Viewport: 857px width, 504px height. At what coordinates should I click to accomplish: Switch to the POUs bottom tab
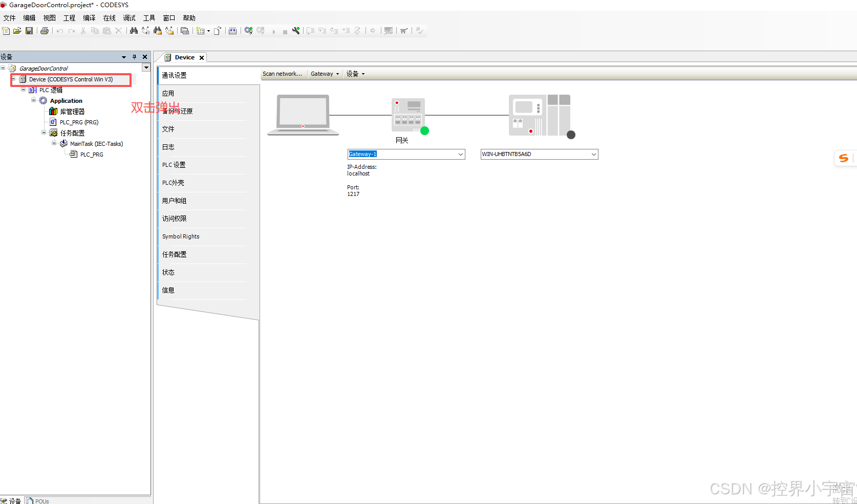(37, 501)
